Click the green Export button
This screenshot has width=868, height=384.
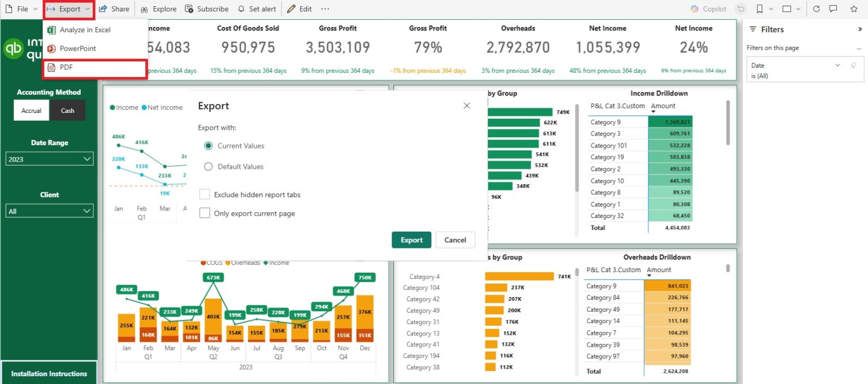[x=411, y=239]
